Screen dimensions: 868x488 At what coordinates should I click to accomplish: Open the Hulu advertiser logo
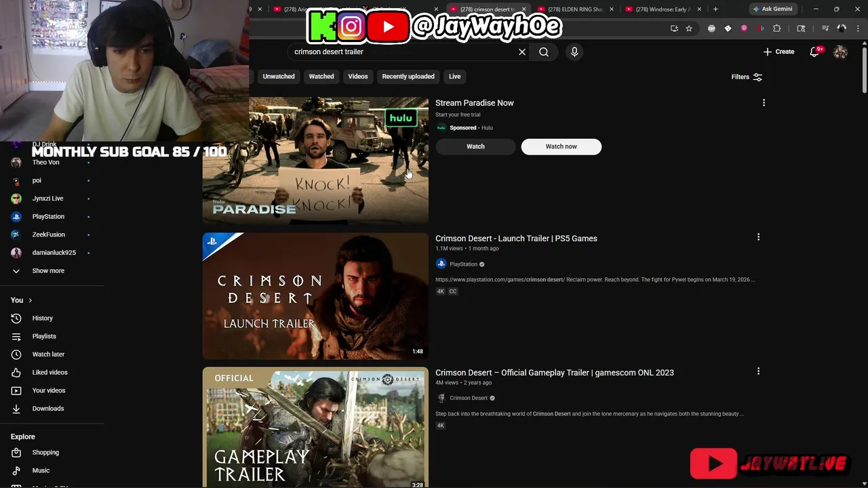[441, 127]
